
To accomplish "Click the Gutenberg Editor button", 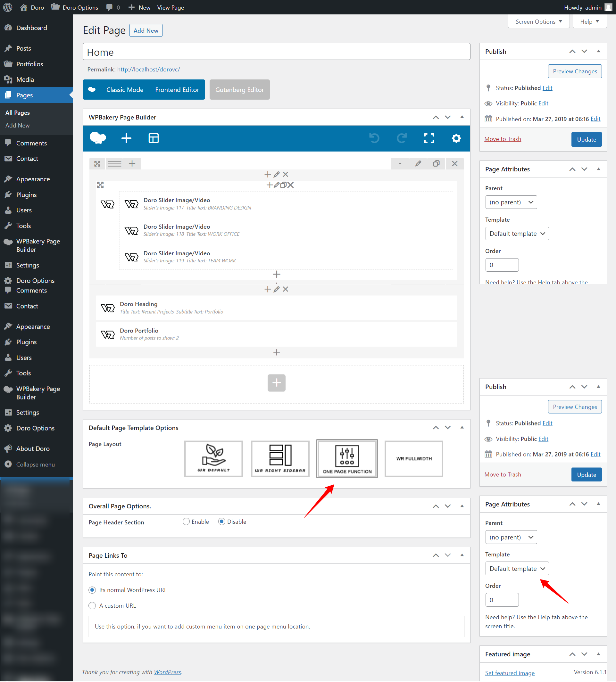I will [x=240, y=90].
